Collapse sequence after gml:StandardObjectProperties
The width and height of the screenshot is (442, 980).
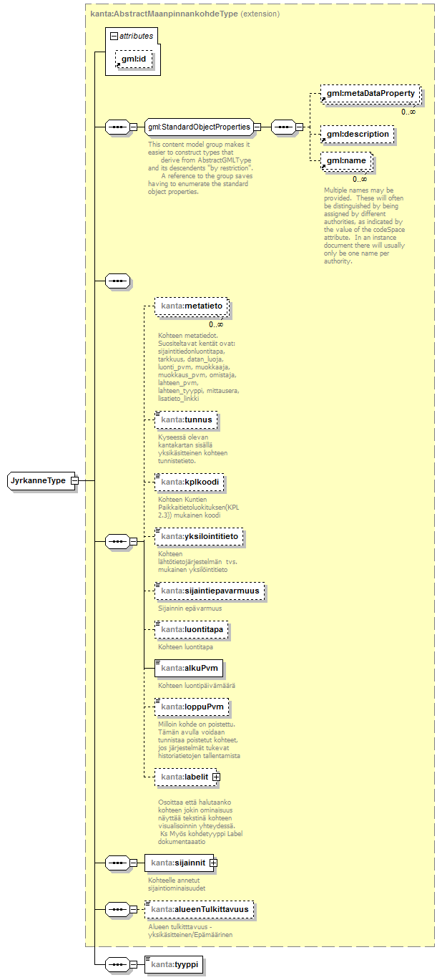(x=299, y=127)
